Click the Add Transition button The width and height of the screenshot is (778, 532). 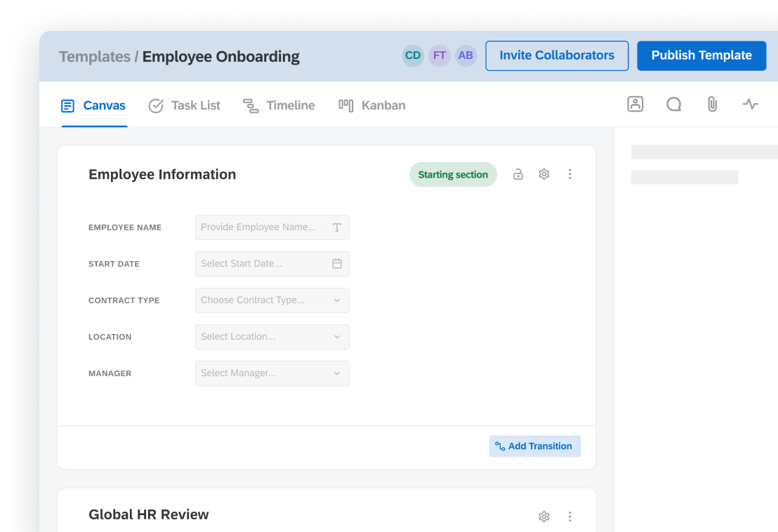coord(534,446)
